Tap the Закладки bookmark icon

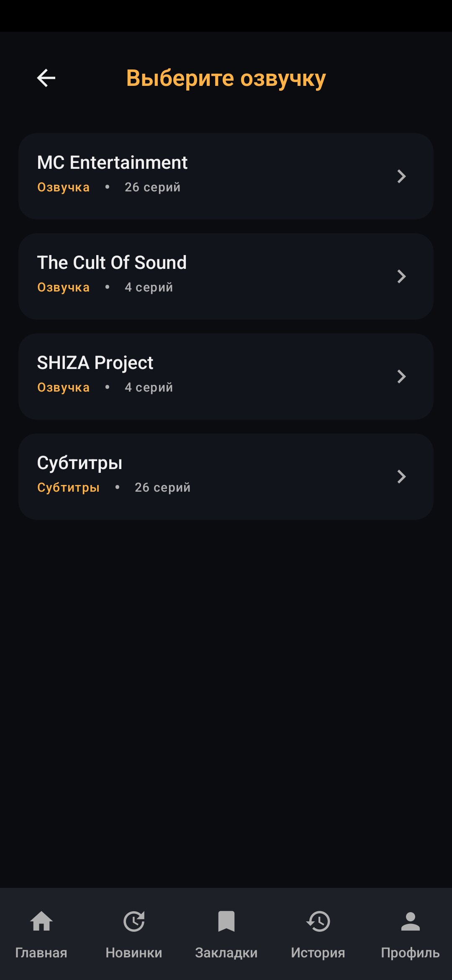(226, 921)
